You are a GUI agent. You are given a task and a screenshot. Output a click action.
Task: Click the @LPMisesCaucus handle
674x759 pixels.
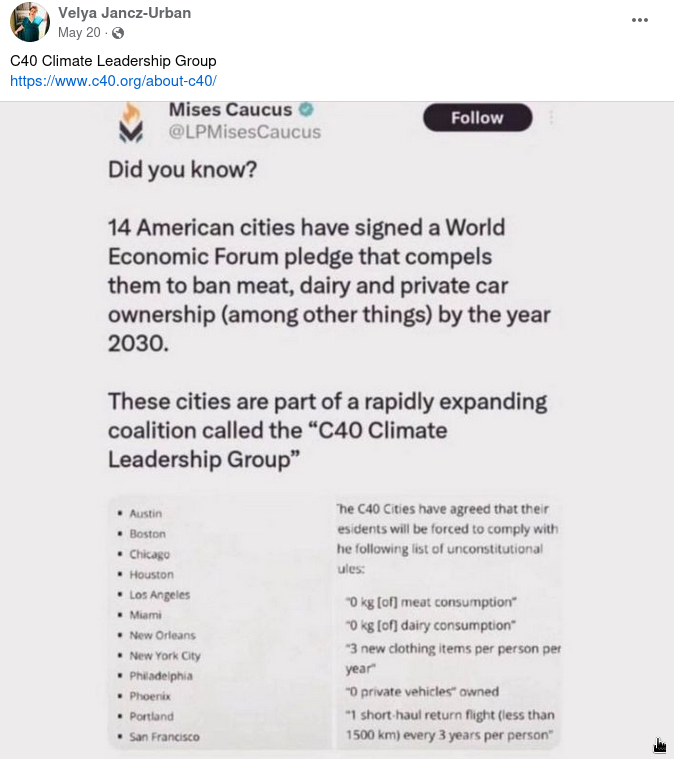coord(245,132)
